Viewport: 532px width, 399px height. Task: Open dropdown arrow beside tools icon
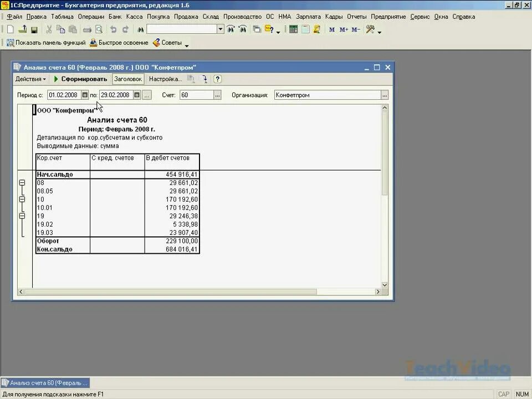coord(379,32)
